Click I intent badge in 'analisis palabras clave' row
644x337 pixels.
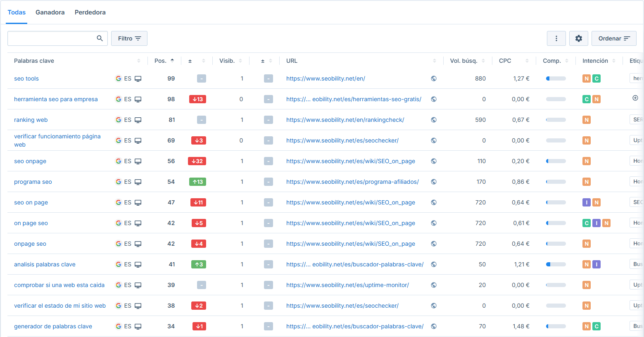596,264
